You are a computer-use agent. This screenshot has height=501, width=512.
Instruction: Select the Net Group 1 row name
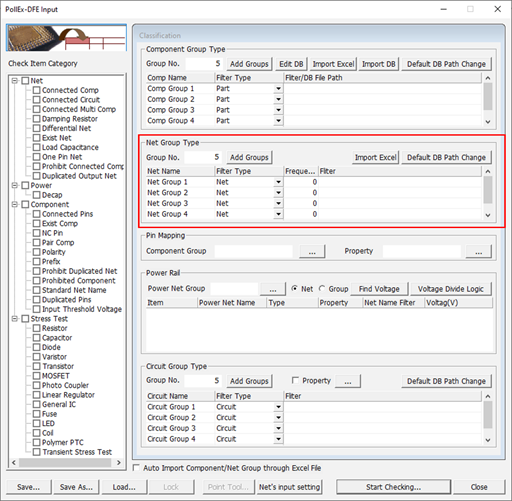pyautogui.click(x=167, y=182)
